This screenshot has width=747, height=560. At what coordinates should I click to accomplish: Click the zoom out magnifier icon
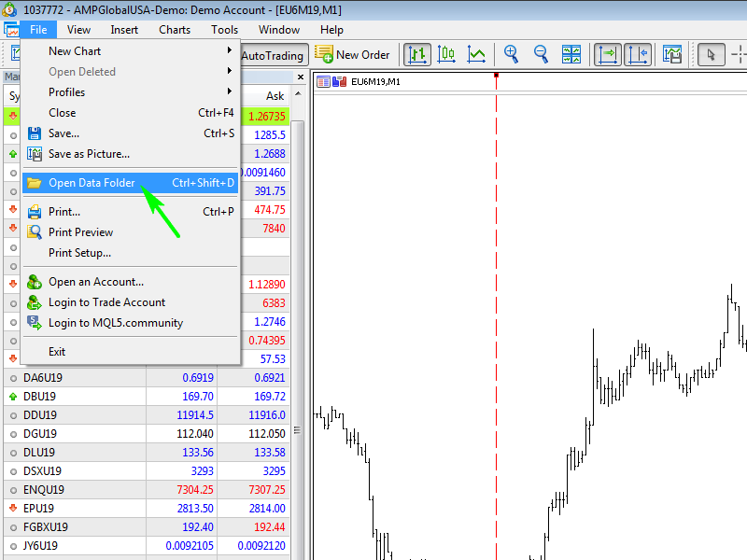[541, 55]
